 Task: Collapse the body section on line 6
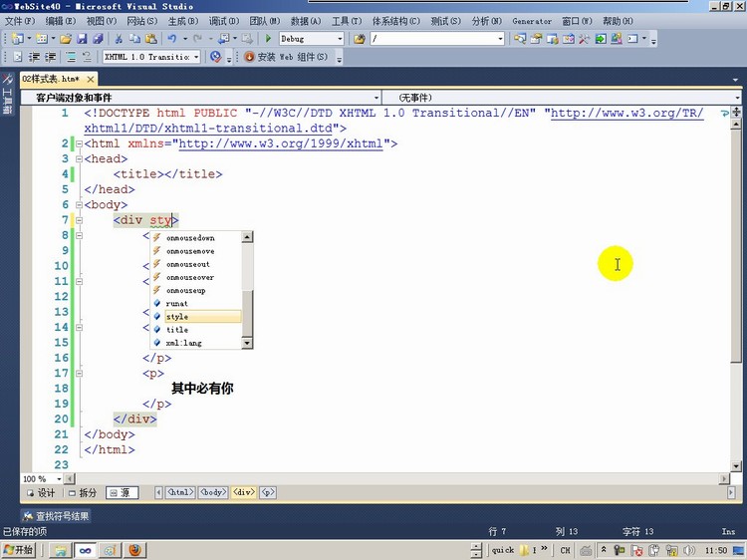point(79,205)
